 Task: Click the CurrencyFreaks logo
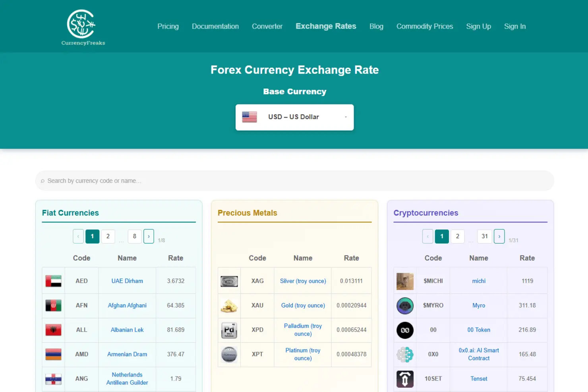[83, 27]
